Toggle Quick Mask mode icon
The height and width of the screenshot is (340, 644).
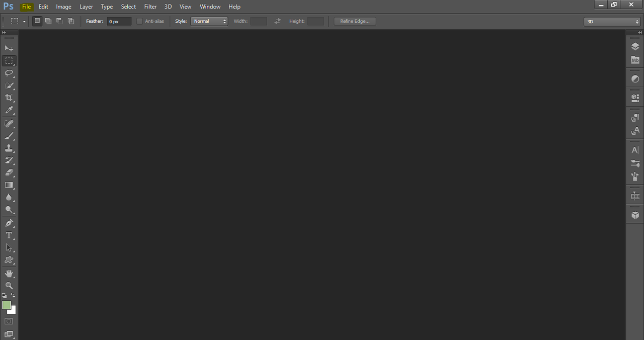pos(9,321)
